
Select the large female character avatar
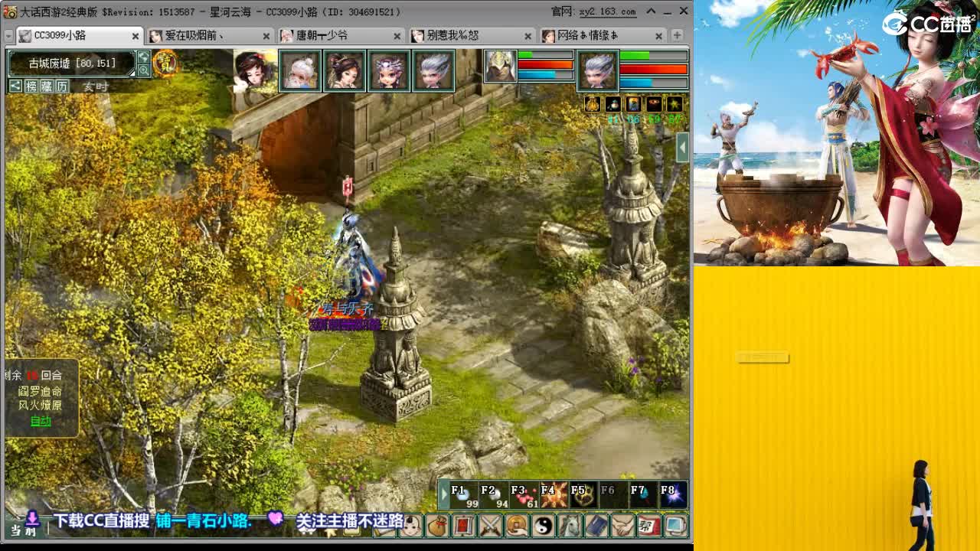(255, 70)
